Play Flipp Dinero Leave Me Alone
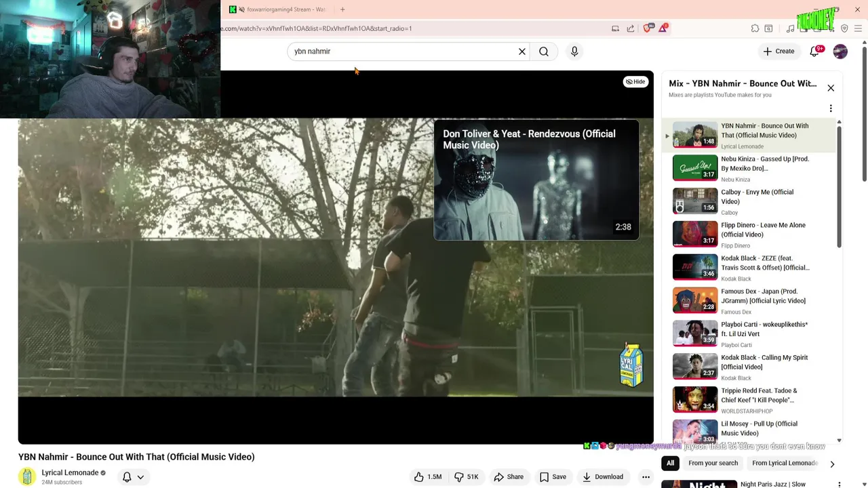This screenshot has width=868, height=488. 749,235
